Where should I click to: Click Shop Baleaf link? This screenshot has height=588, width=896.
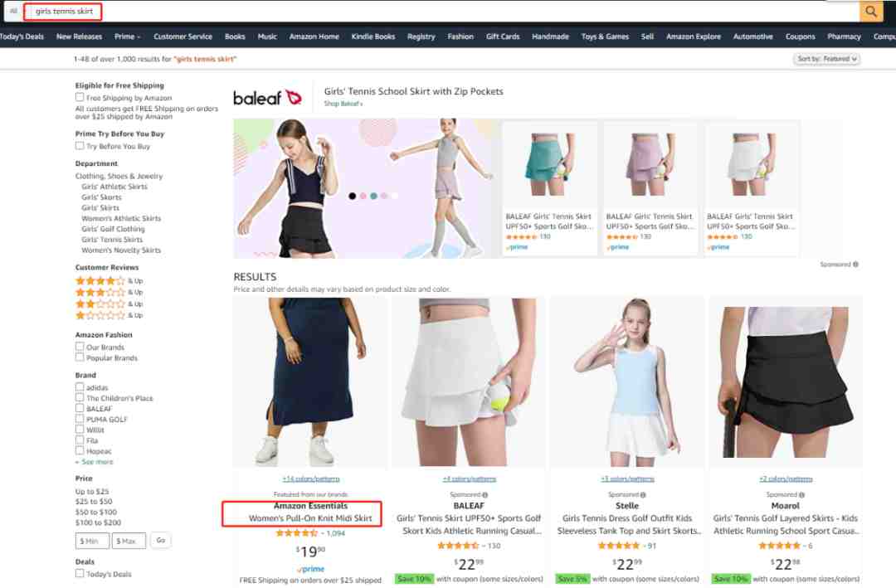coord(343,104)
